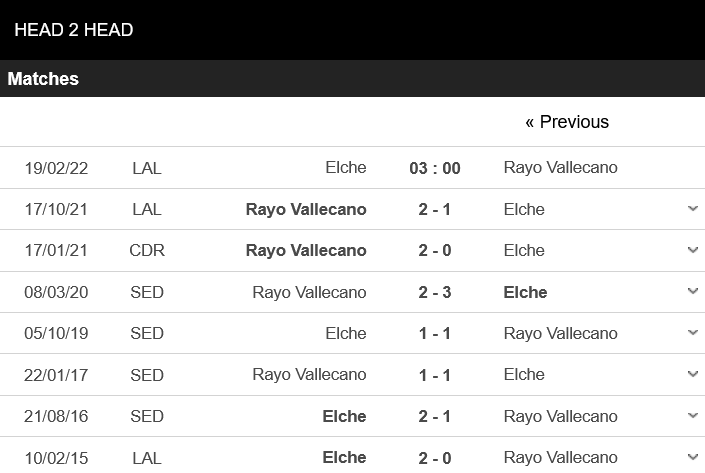The width and height of the screenshot is (705, 473).
Task: Open the « Previous matches link
Action: [x=567, y=122]
